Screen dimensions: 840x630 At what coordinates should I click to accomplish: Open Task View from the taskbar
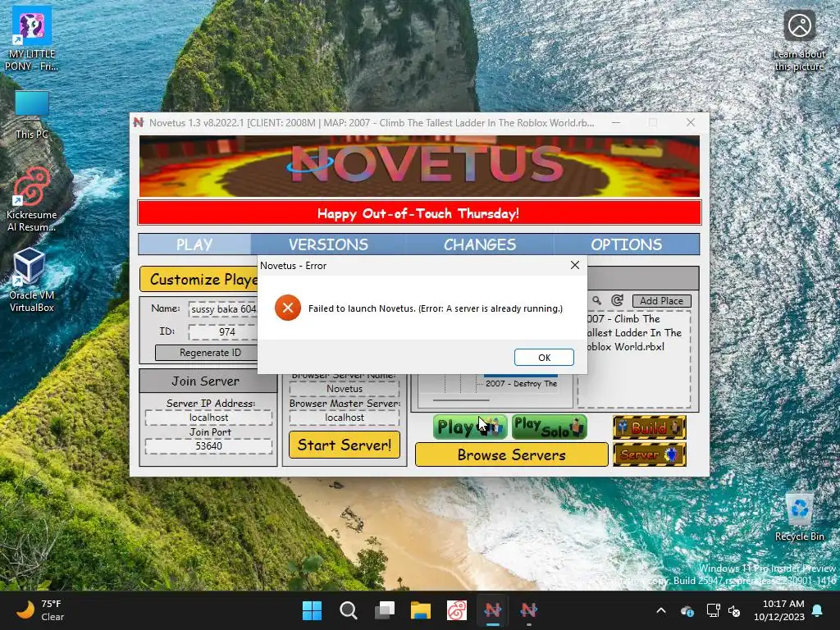pos(385,610)
